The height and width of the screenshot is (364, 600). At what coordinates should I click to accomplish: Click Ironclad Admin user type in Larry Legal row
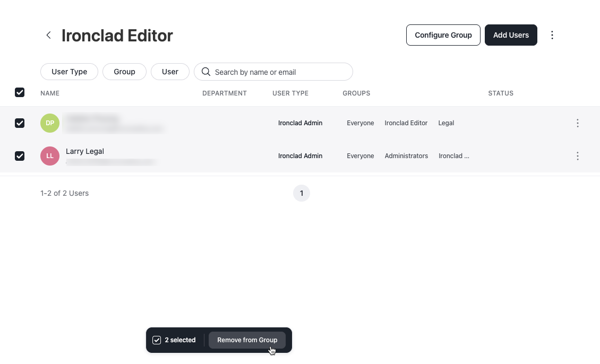pos(300,156)
